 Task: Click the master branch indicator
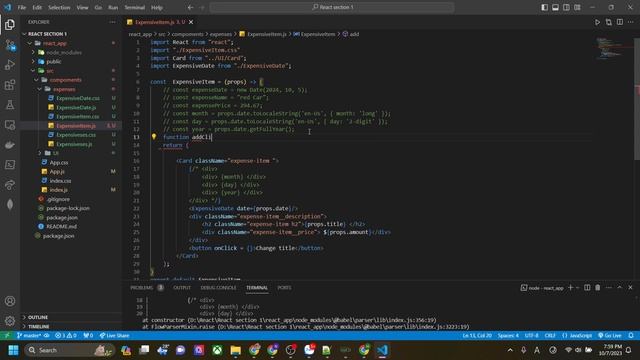tap(29, 336)
